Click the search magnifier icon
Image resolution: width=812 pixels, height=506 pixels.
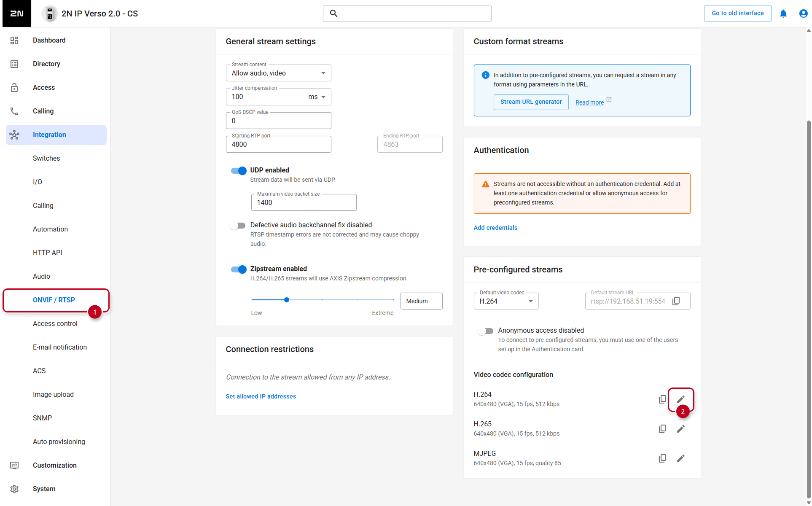333,13
